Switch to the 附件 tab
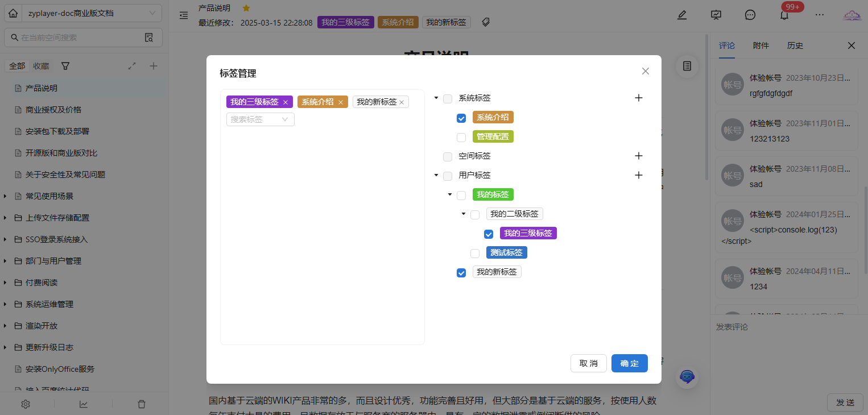 (760, 46)
